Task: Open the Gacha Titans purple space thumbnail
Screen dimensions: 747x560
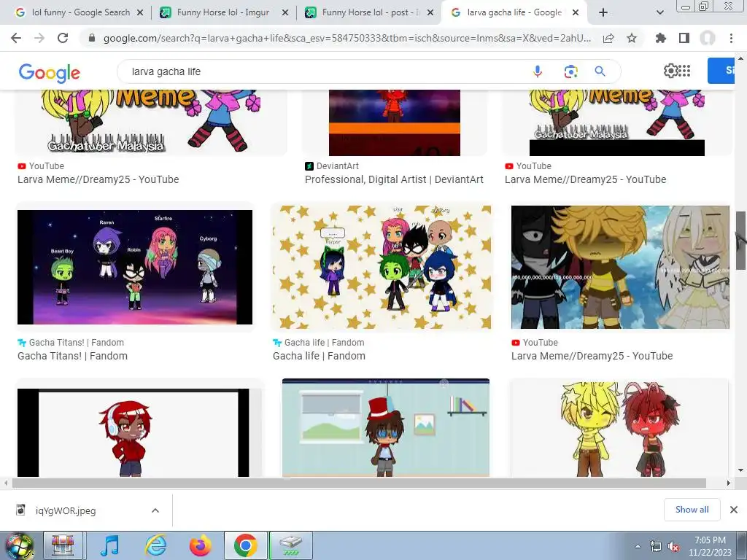Action: 135,267
